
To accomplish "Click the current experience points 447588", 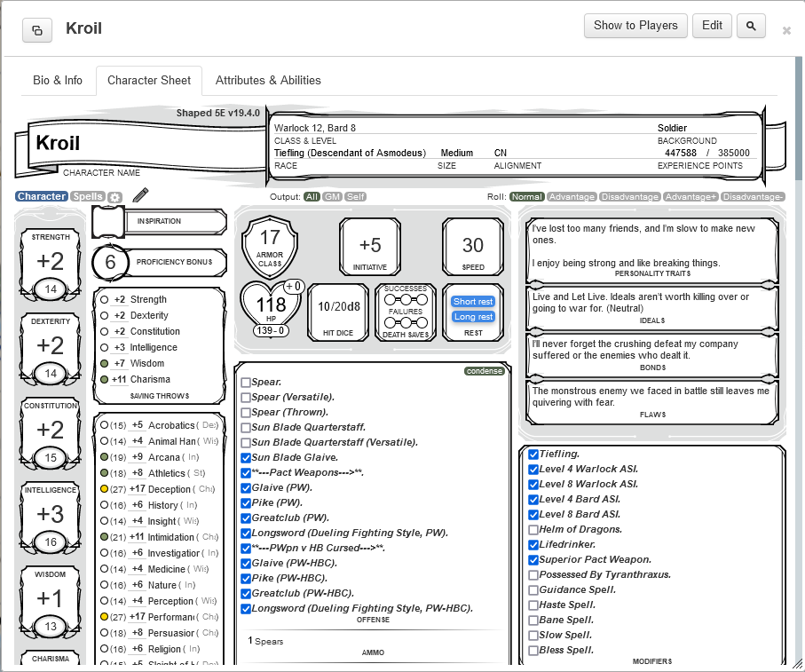I will 680,153.
